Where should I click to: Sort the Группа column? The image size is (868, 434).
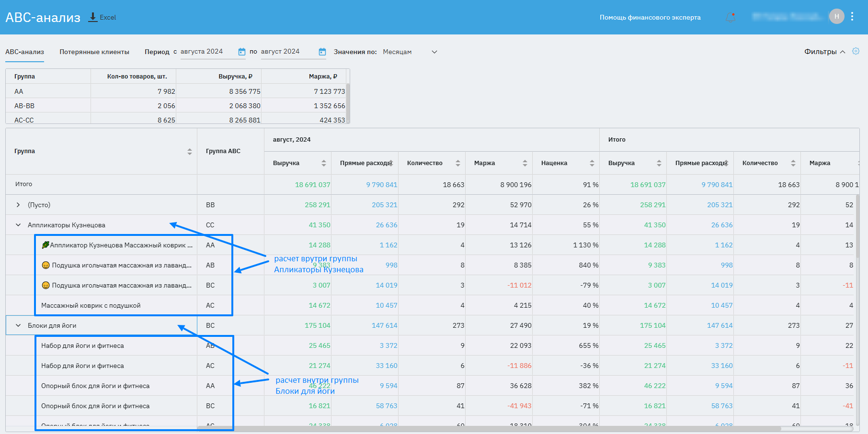(190, 151)
